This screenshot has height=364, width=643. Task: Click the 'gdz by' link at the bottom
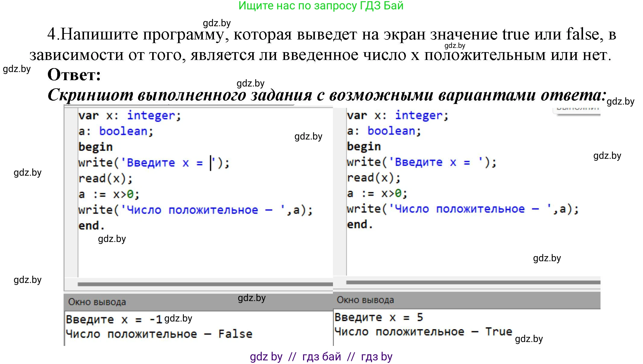[x=266, y=356]
